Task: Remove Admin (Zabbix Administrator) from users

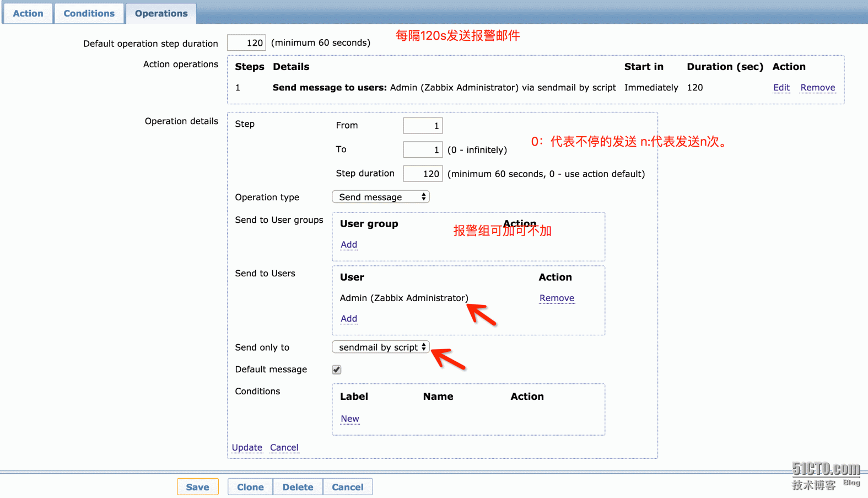Action: pyautogui.click(x=557, y=298)
